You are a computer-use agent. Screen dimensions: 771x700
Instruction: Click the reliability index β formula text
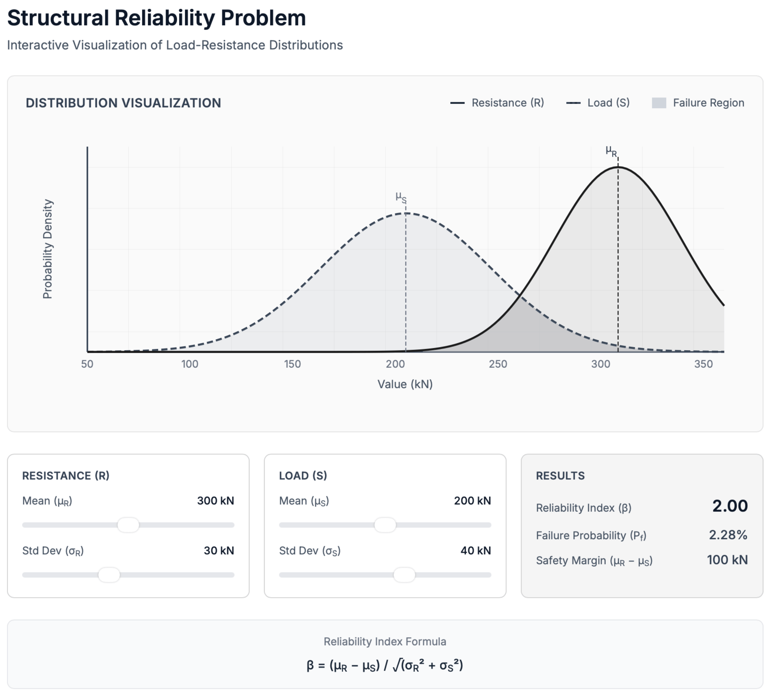385,666
